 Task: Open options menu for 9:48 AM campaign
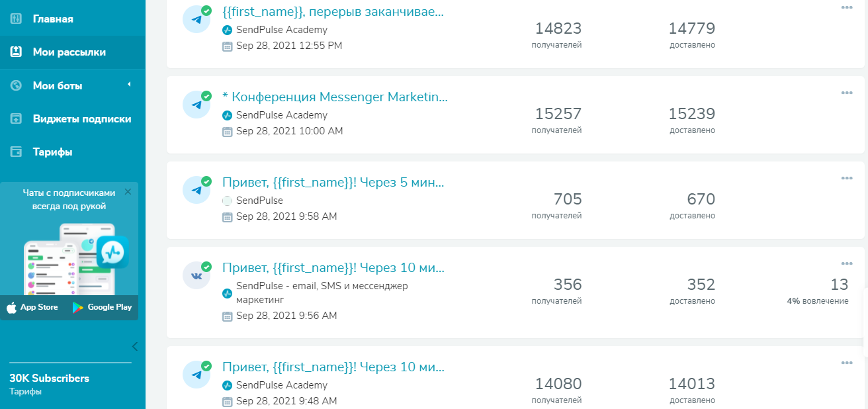847,363
